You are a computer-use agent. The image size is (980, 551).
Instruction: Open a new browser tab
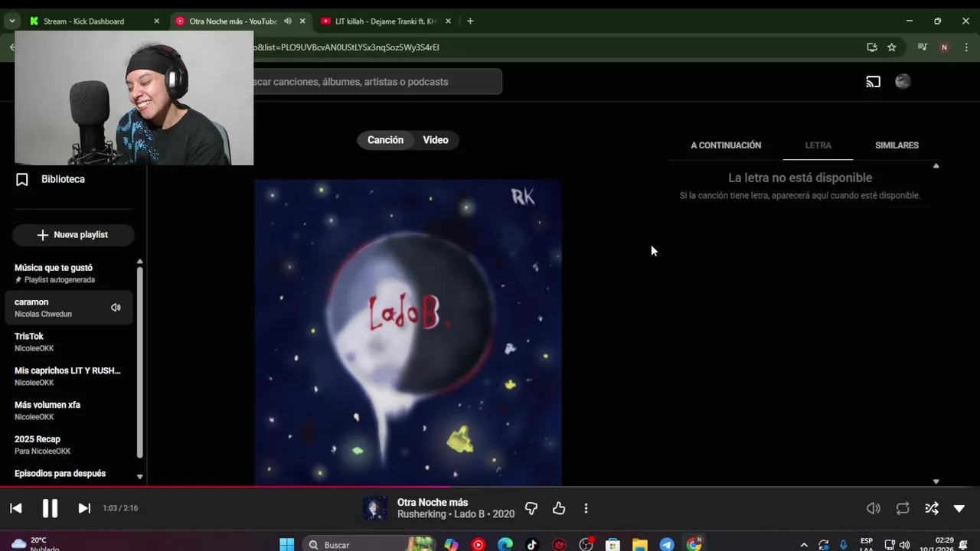click(x=470, y=21)
